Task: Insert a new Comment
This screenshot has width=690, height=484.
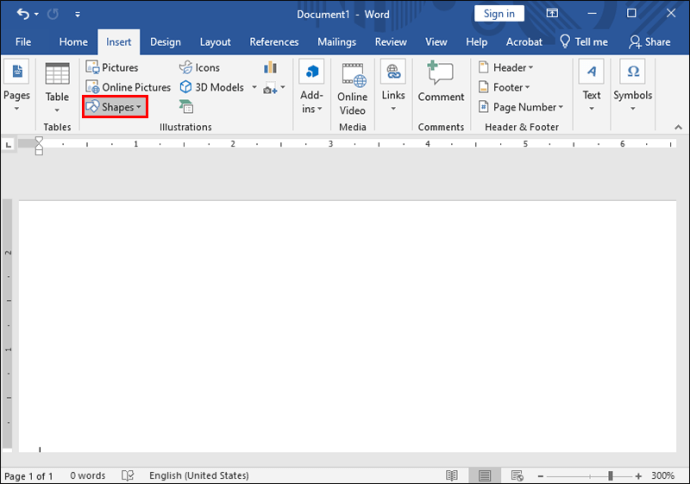Action: (x=441, y=82)
